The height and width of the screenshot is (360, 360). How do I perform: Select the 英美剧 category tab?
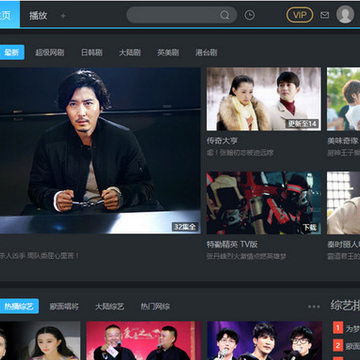point(168,53)
